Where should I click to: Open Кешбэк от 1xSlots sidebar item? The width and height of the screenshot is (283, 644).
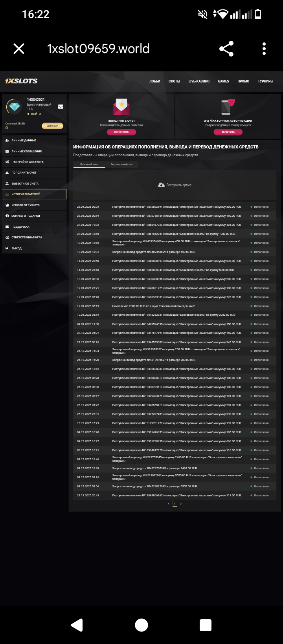[x=34, y=205]
